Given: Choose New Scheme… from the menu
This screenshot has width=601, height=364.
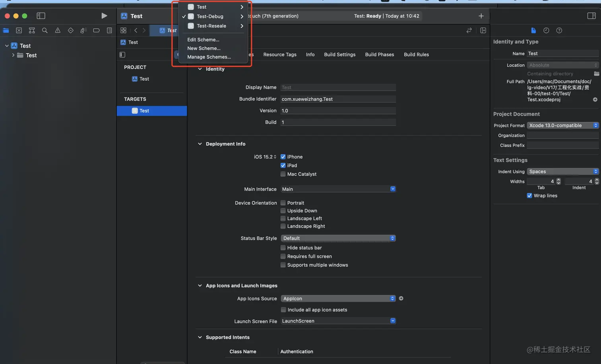Looking at the screenshot, I should [213, 48].
